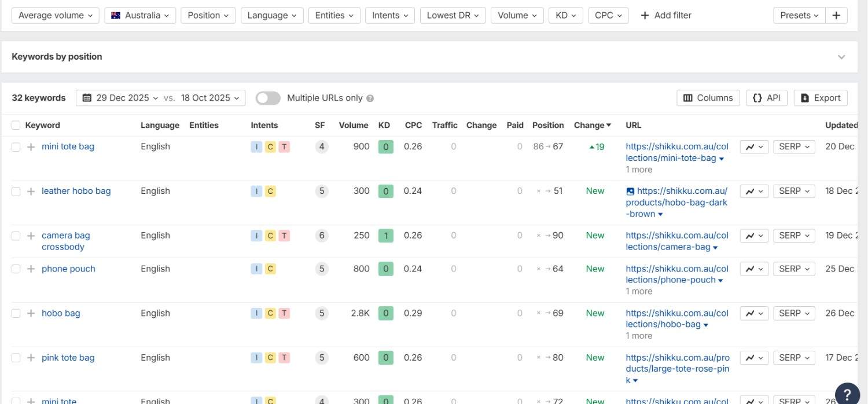Click the API braces icon
Viewport: 868px width, 404px height.
point(757,98)
